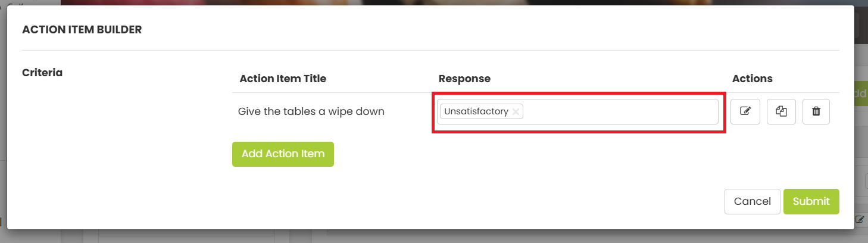Add Action Item to the list

point(283,154)
